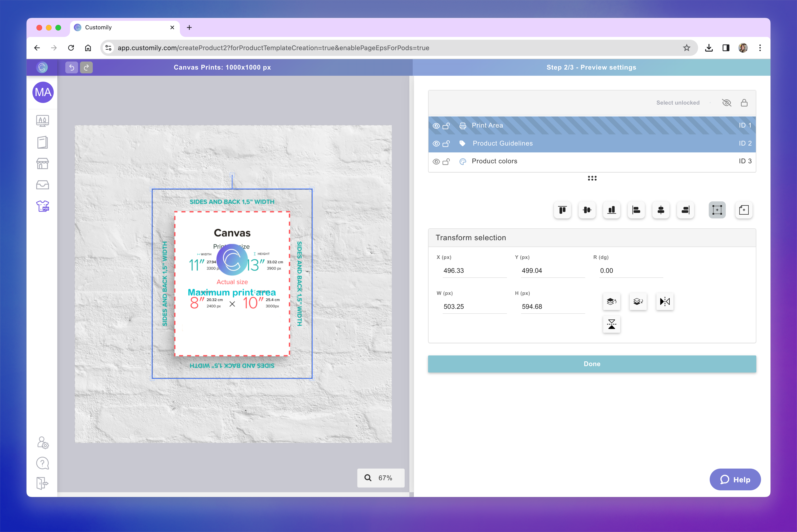This screenshot has height=532, width=797.
Task: Flip selection vertically
Action: [x=611, y=324]
